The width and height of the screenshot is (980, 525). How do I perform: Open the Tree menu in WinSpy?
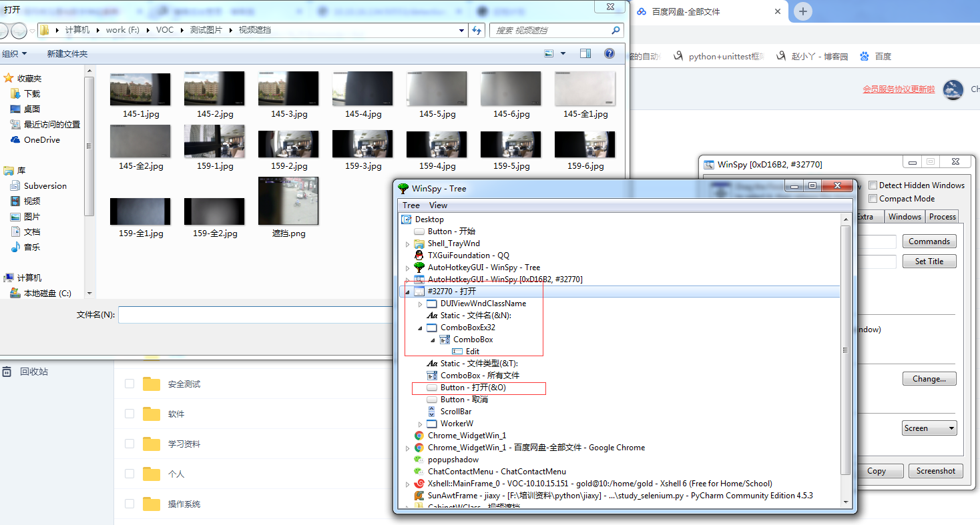coord(411,205)
